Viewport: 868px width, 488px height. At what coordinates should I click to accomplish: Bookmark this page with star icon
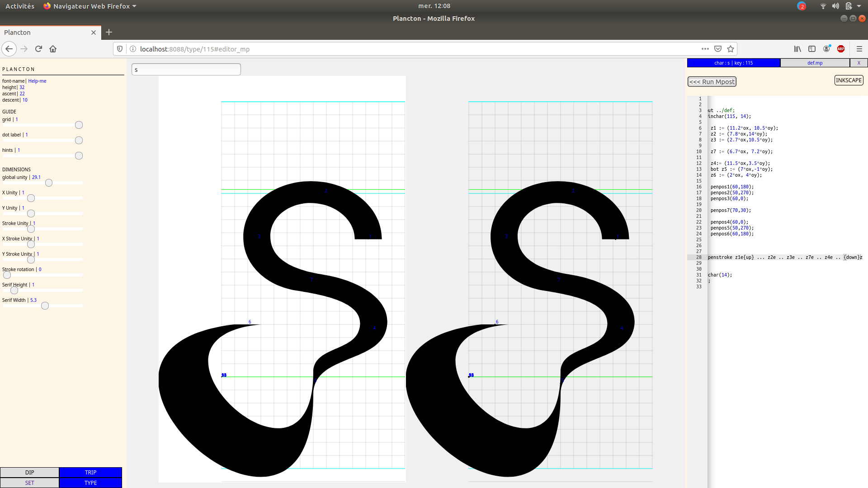coord(731,49)
